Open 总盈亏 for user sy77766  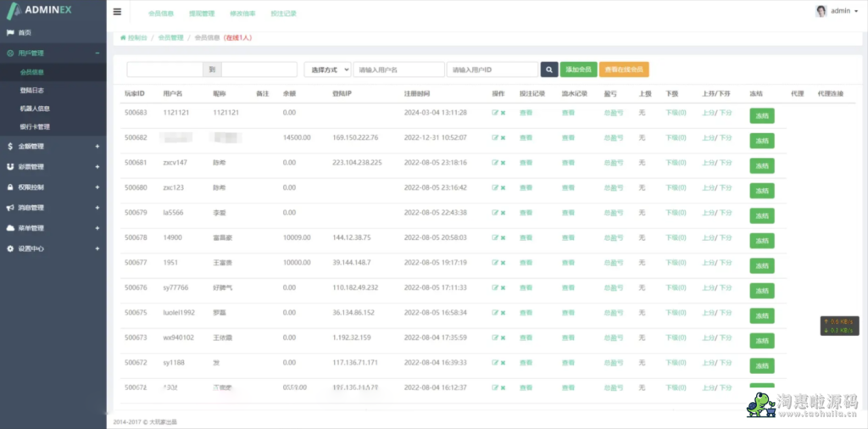click(614, 288)
